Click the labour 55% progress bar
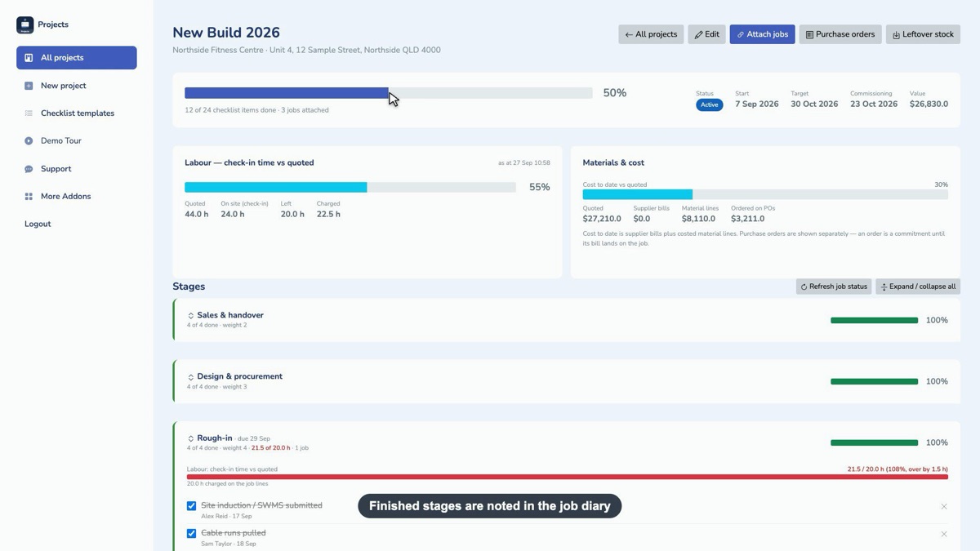The height and width of the screenshot is (551, 980). point(350,187)
